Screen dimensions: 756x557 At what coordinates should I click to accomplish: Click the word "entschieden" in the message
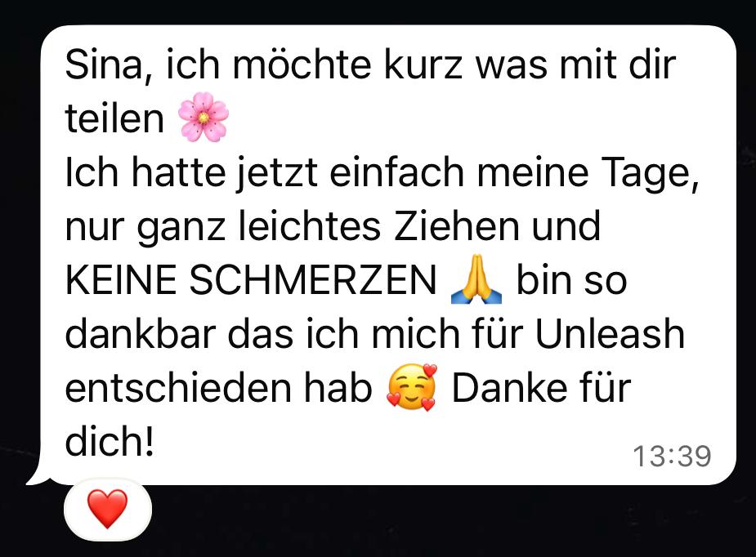(178, 388)
